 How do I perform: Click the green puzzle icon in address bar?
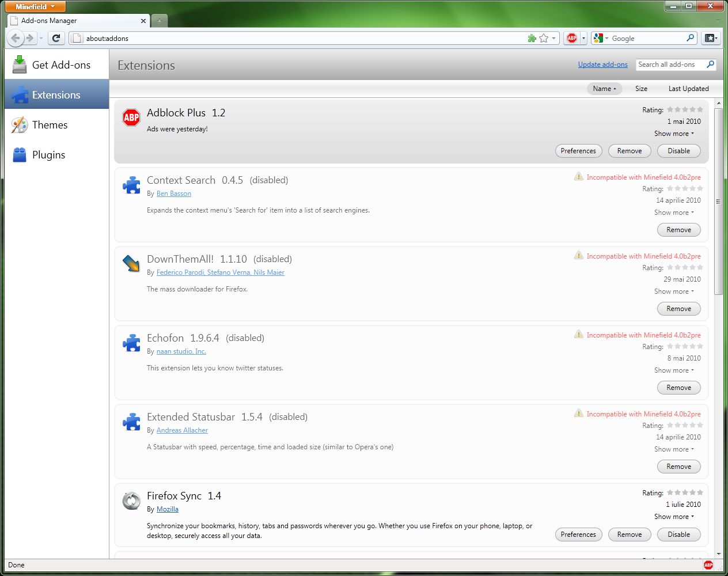(532, 39)
